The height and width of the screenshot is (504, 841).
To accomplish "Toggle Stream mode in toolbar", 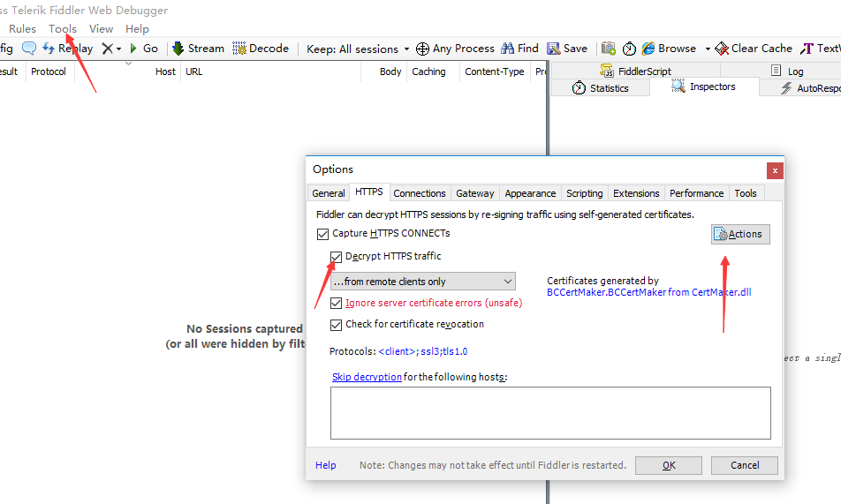I will [198, 49].
